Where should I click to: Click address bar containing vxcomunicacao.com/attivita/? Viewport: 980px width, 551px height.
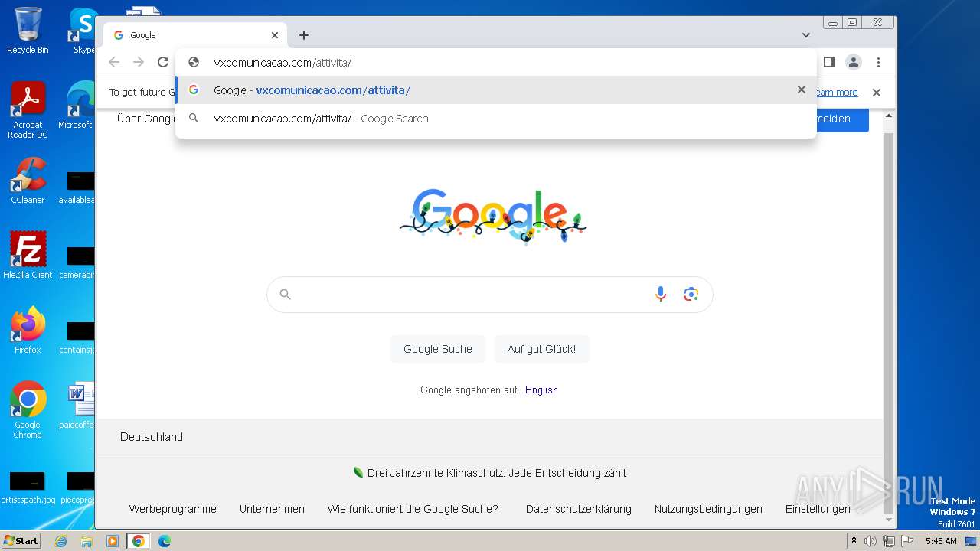click(x=495, y=63)
